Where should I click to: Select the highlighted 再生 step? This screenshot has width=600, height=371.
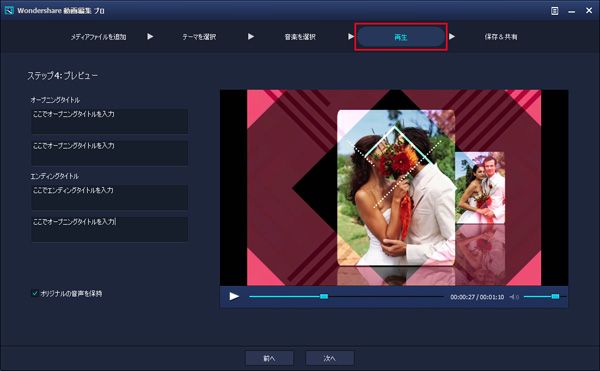tap(401, 37)
